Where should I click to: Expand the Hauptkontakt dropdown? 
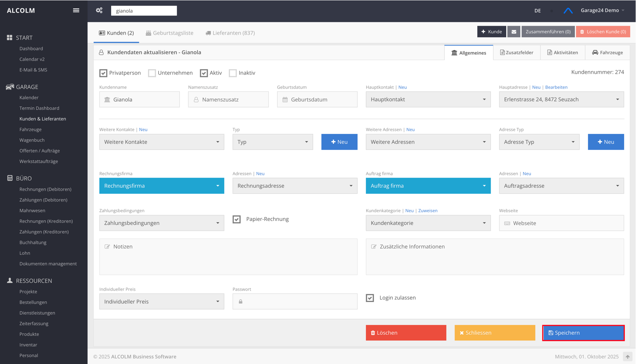[x=428, y=100]
